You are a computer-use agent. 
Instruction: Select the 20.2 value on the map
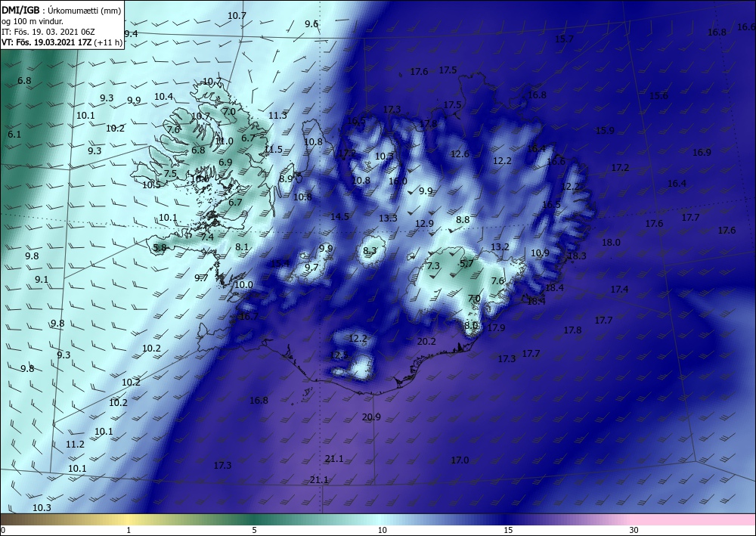[426, 341]
